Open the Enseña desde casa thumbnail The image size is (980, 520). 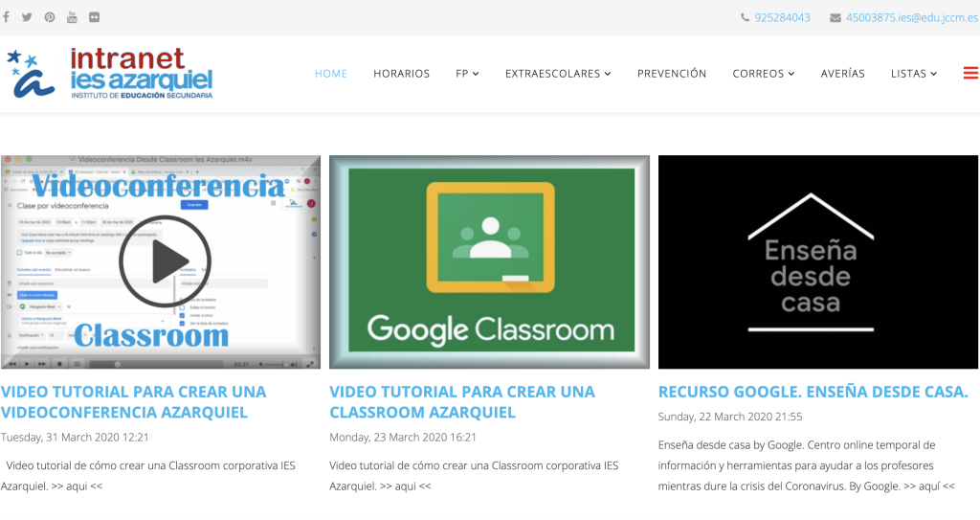coord(818,261)
